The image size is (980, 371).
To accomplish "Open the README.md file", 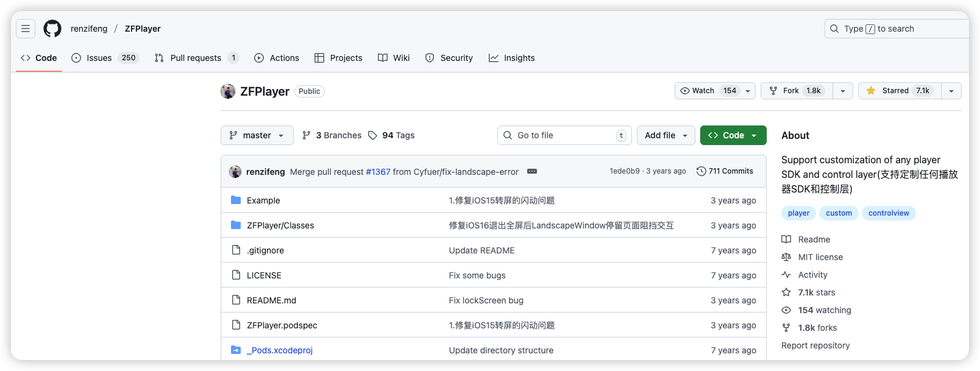I will (x=271, y=300).
